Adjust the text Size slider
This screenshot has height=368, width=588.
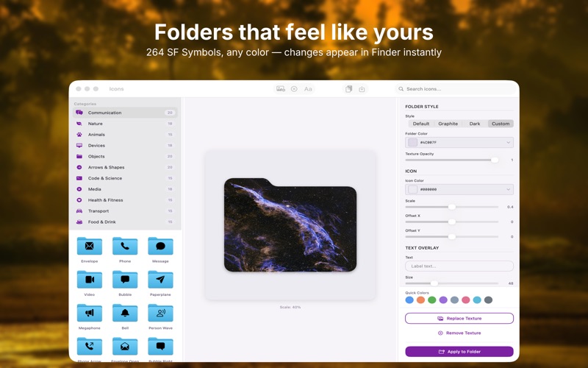[x=452, y=283]
